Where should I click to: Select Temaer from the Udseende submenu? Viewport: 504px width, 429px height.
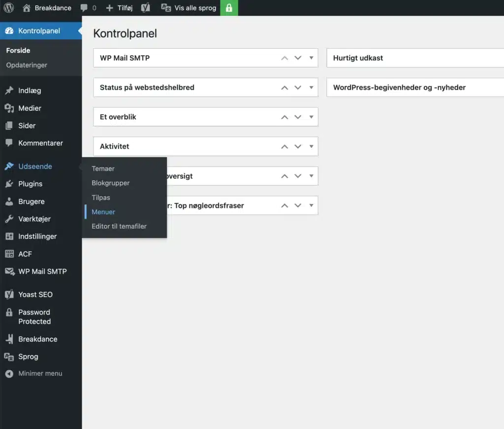pyautogui.click(x=103, y=168)
